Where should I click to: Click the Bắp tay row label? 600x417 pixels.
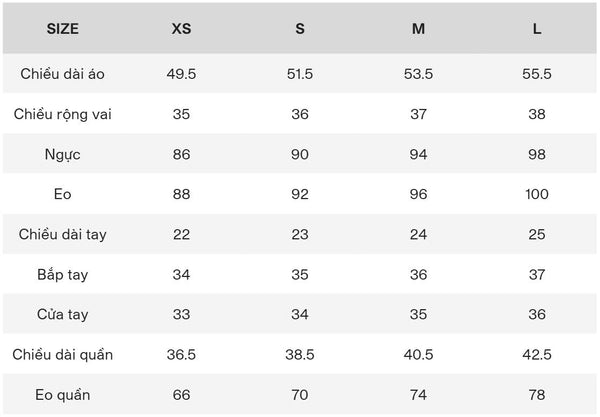tap(63, 274)
